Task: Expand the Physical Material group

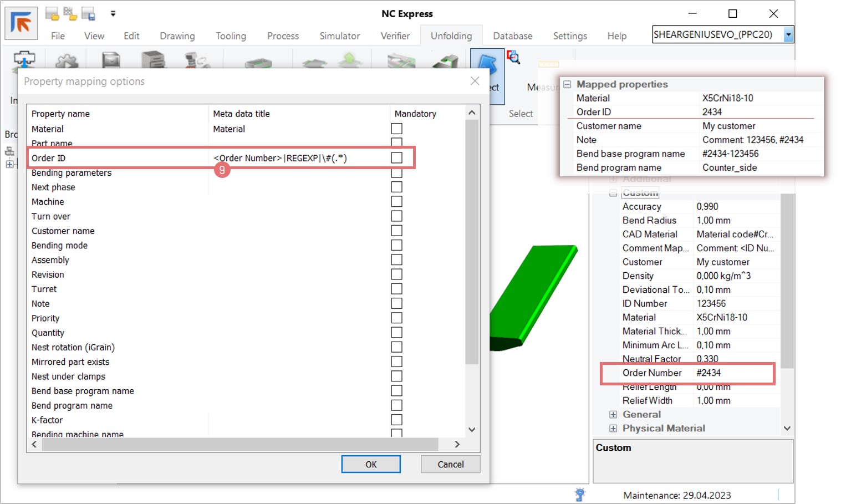Action: point(613,428)
